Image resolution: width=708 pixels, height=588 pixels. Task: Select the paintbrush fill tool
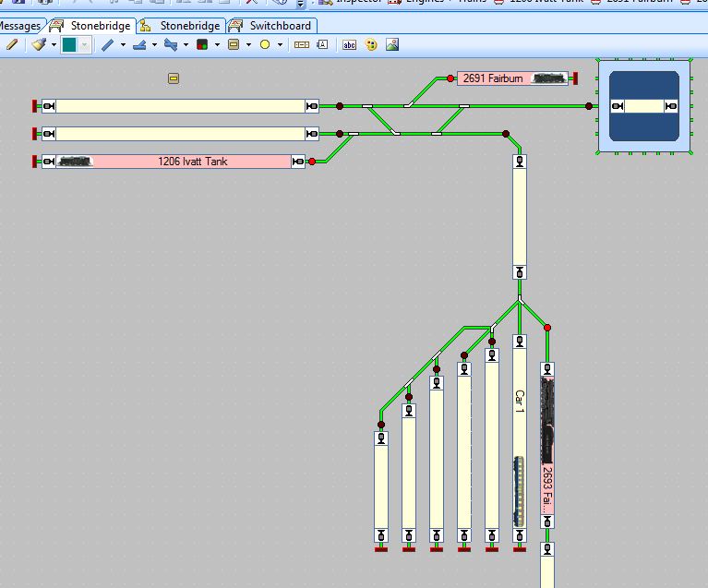point(39,44)
